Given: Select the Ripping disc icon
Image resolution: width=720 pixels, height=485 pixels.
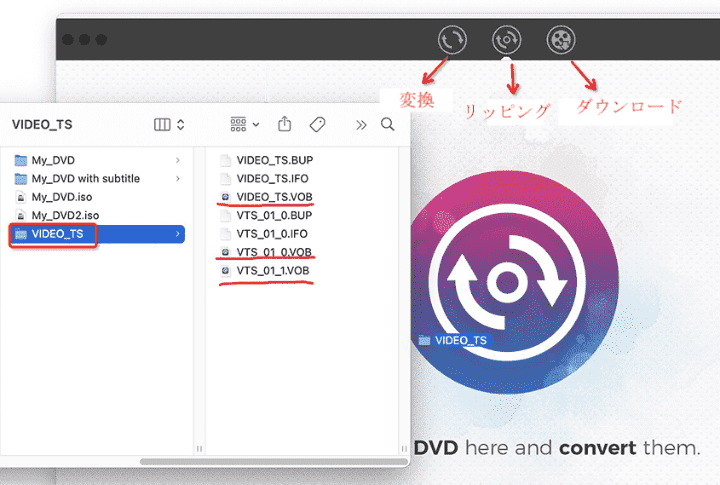Looking at the screenshot, I should (506, 39).
